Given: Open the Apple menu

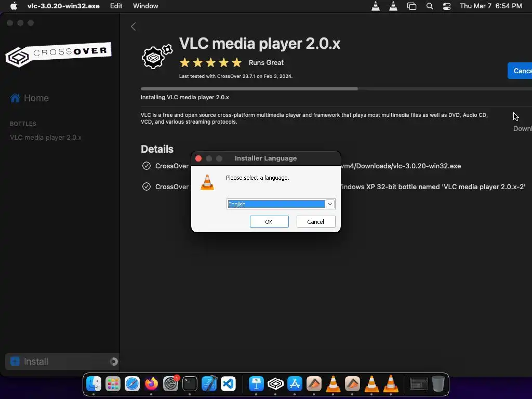Looking at the screenshot, I should 14,6.
